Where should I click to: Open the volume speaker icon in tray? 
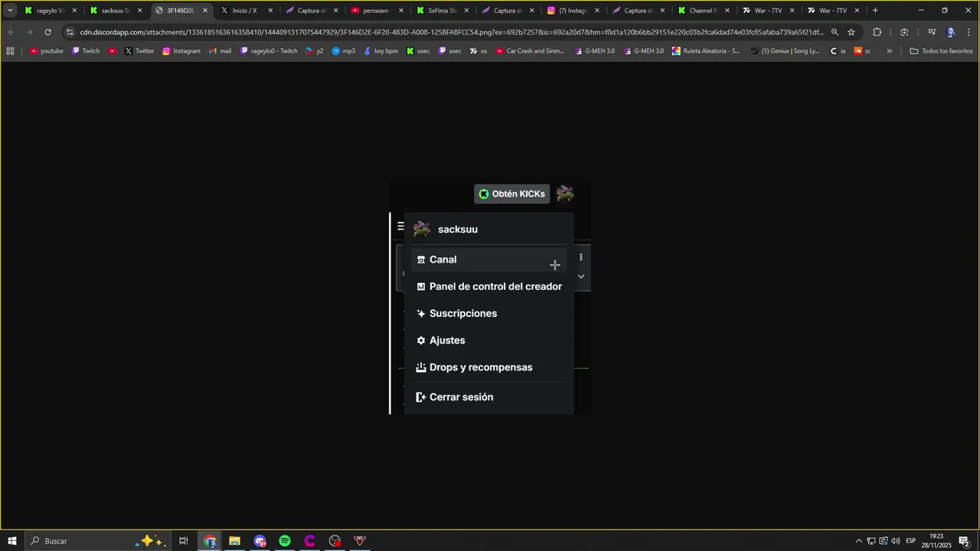point(895,541)
